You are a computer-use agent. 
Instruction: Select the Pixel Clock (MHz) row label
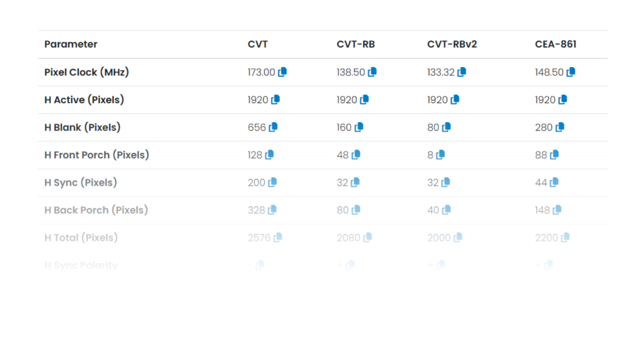pos(87,72)
